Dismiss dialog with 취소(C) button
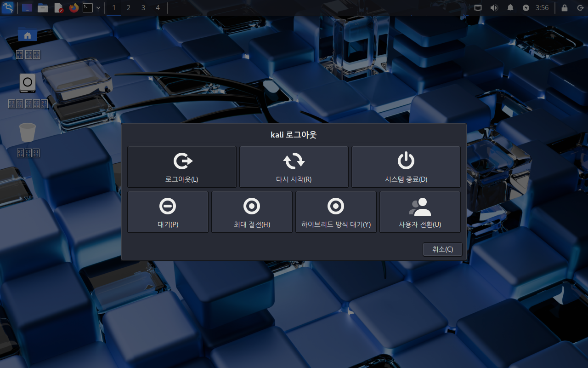 click(442, 249)
